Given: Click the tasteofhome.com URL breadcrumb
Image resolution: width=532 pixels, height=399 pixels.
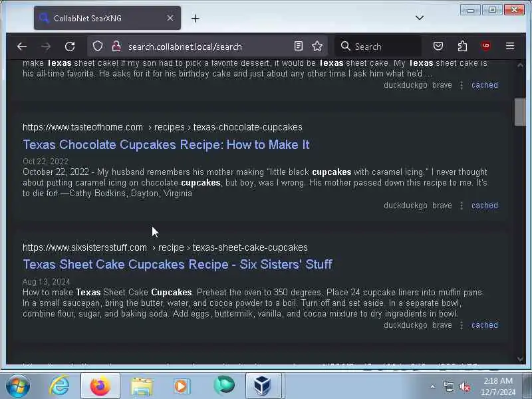Looking at the screenshot, I should pos(162,127).
